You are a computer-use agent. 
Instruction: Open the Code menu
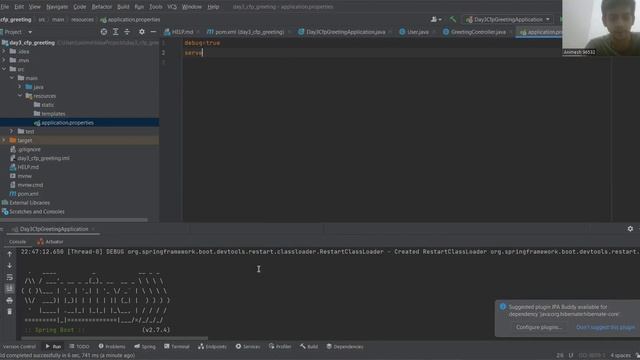(x=80, y=7)
